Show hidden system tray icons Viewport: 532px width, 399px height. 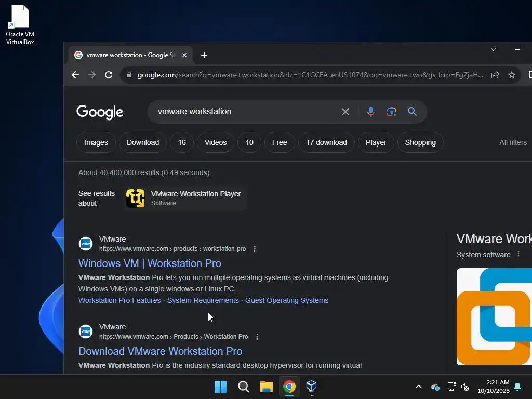(419, 387)
